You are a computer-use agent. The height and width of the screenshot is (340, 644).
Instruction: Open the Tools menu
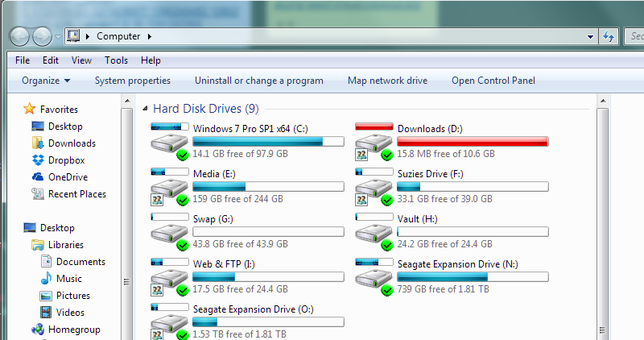116,60
